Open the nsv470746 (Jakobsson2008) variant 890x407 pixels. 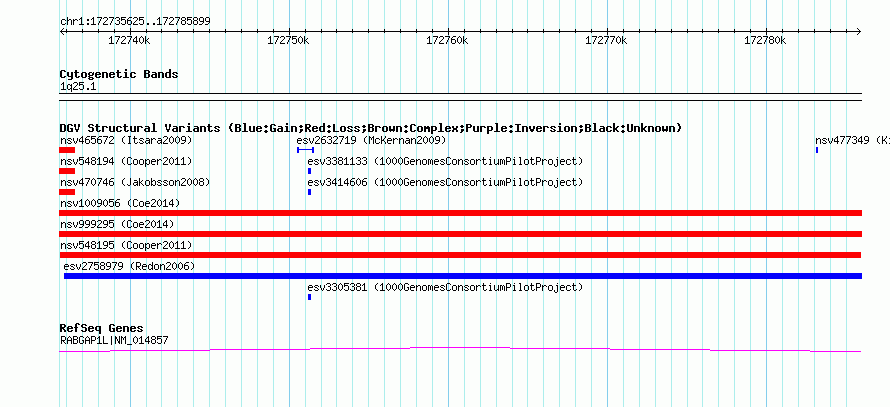[135, 182]
